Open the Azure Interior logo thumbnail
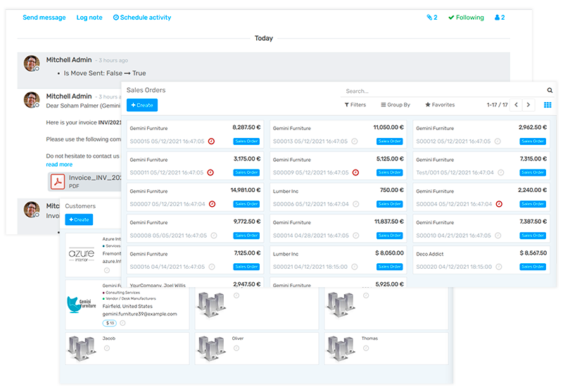 (x=82, y=255)
